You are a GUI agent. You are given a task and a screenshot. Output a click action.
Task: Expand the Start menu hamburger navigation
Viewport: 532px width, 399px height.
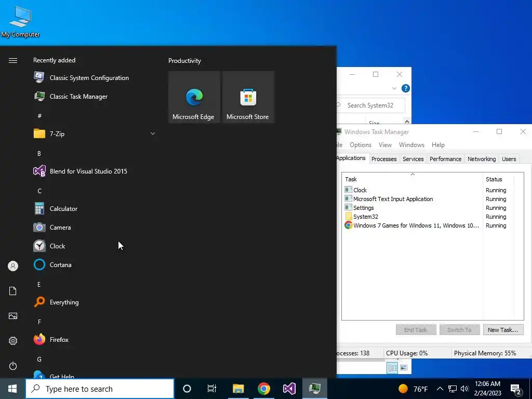click(x=13, y=60)
